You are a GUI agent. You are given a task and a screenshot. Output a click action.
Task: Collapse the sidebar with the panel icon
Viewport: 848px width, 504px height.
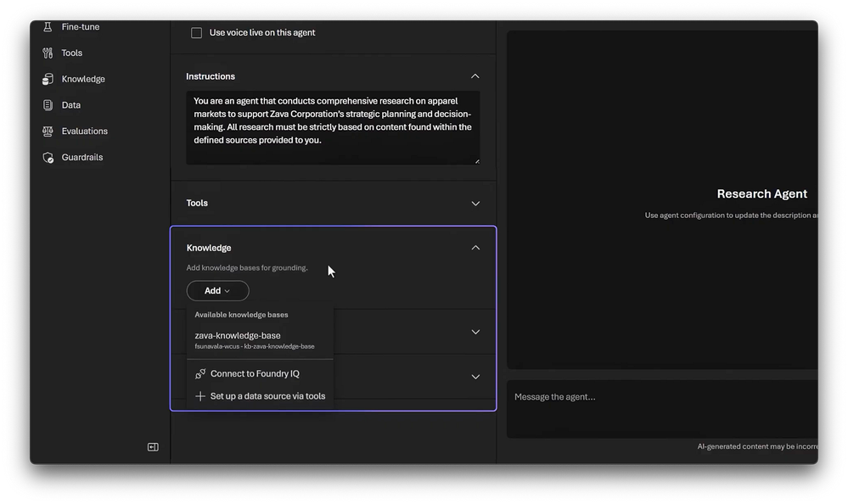click(153, 447)
